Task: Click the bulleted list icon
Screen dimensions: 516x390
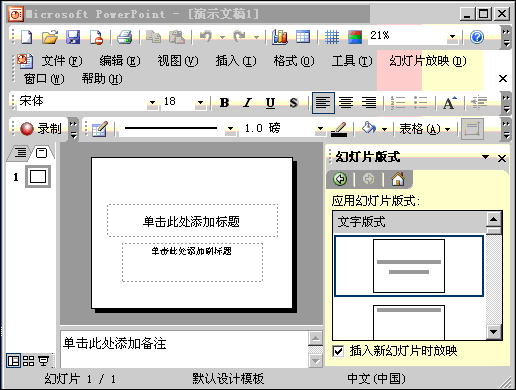Action: 421,102
